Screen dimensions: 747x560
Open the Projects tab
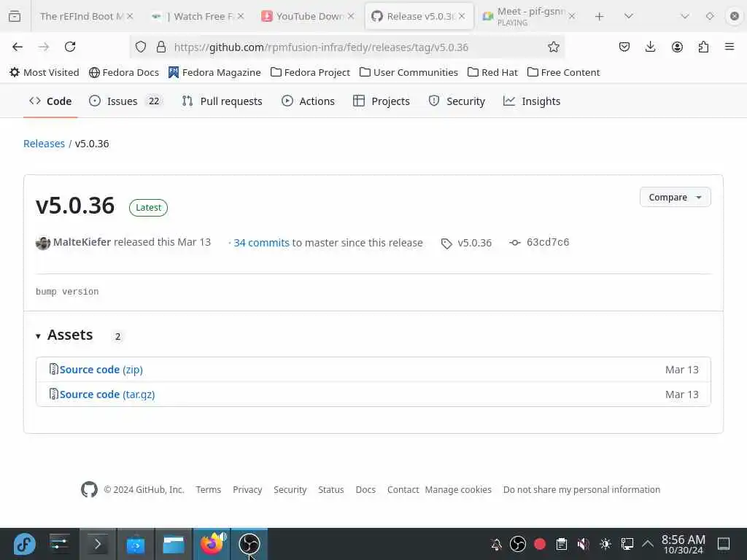pos(381,101)
